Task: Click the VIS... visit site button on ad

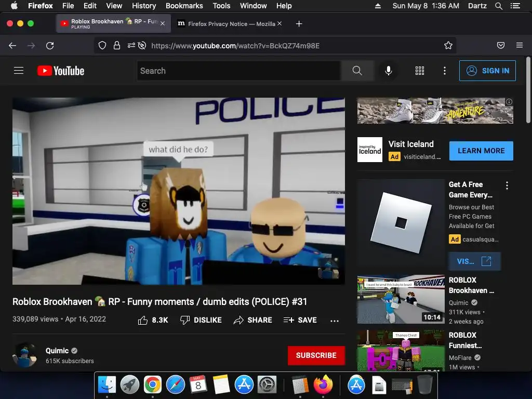Action: point(474,261)
